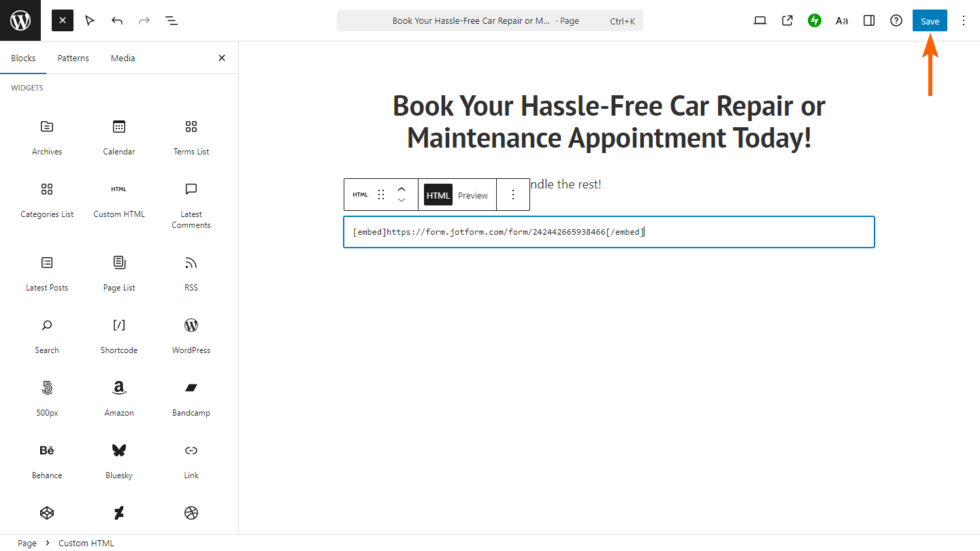Redo the last undone change
Screen dimensions: 980x551
click(144, 20)
